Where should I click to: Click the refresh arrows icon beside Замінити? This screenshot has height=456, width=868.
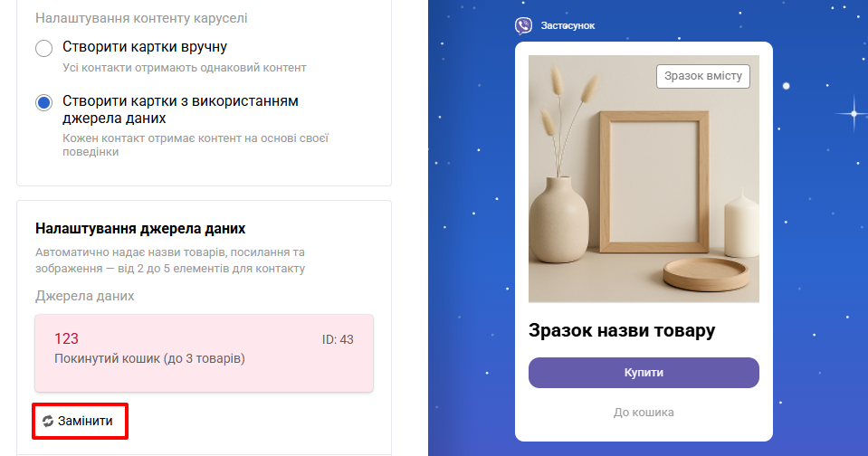pos(48,421)
